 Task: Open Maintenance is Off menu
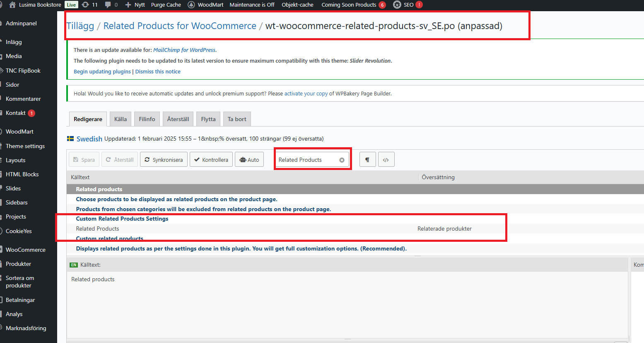point(252,5)
